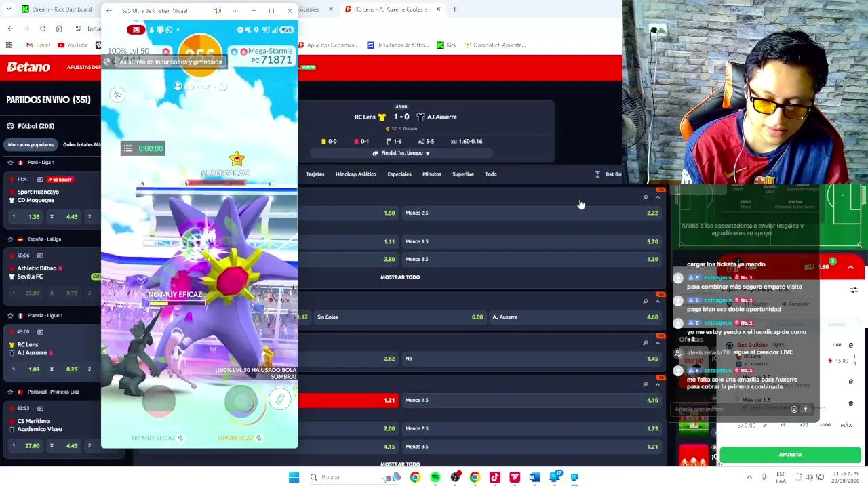Viewport: 868px width, 488px height.
Task: Collapse the first betting market
Action: click(x=657, y=197)
